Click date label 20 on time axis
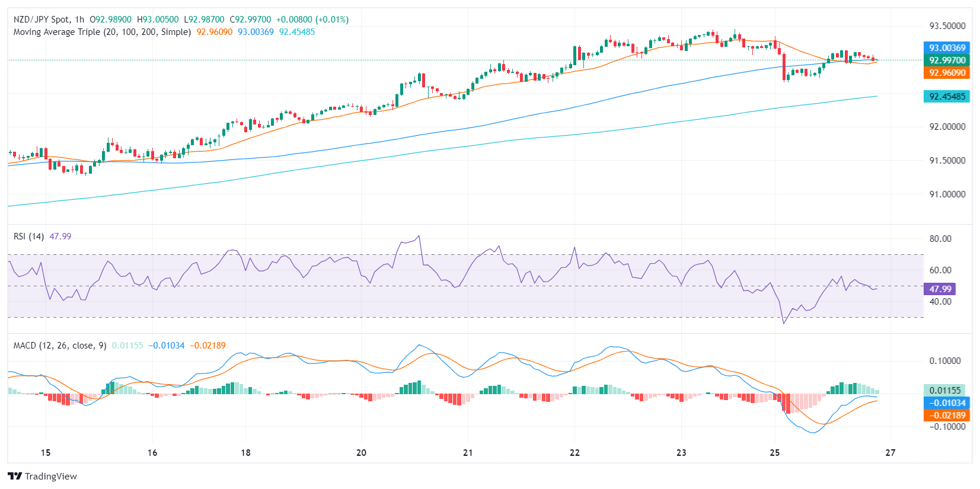Screen dimensions: 980x489 [361, 452]
